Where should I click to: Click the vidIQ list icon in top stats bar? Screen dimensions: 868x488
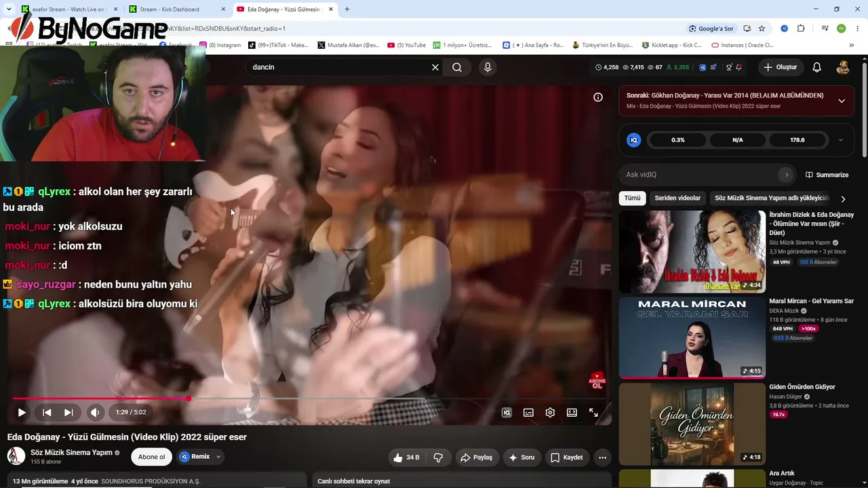pos(713,67)
